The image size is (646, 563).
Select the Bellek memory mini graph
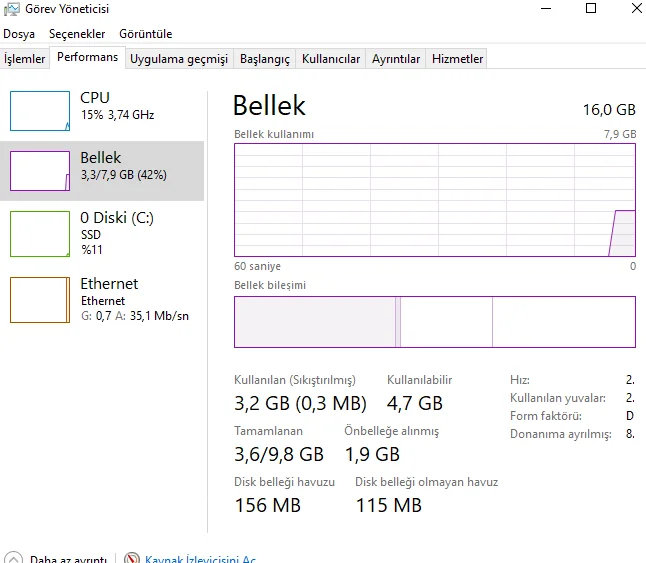tap(40, 170)
